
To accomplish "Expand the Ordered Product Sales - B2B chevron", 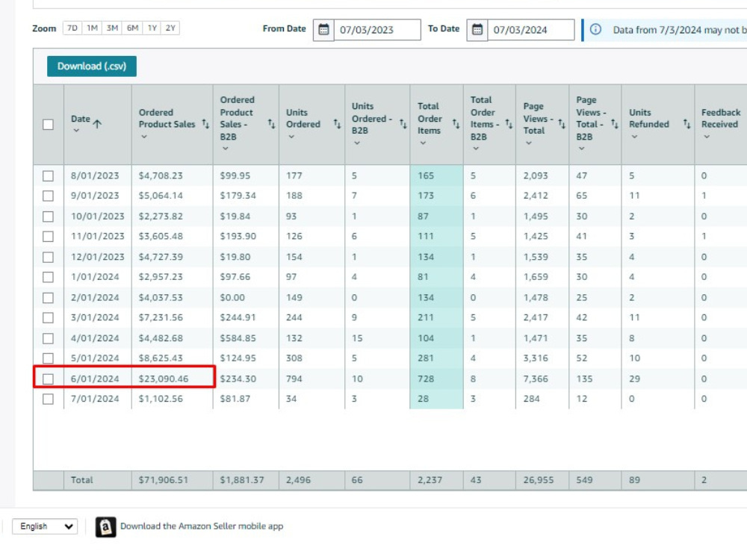I will pyautogui.click(x=226, y=149).
